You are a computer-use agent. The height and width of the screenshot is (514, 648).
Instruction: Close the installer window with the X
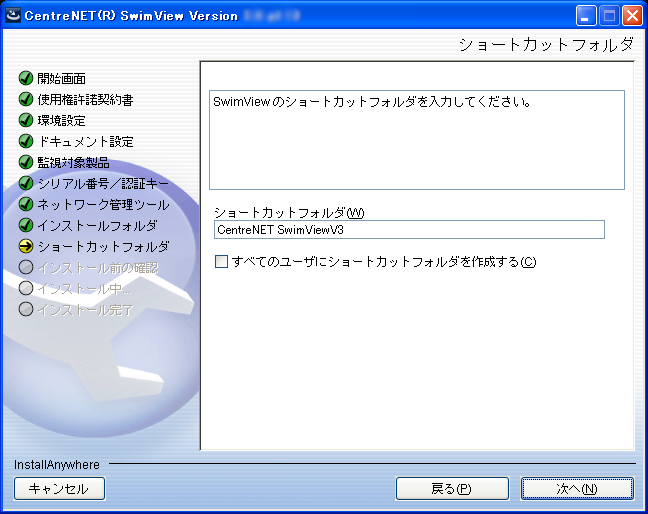[x=632, y=16]
